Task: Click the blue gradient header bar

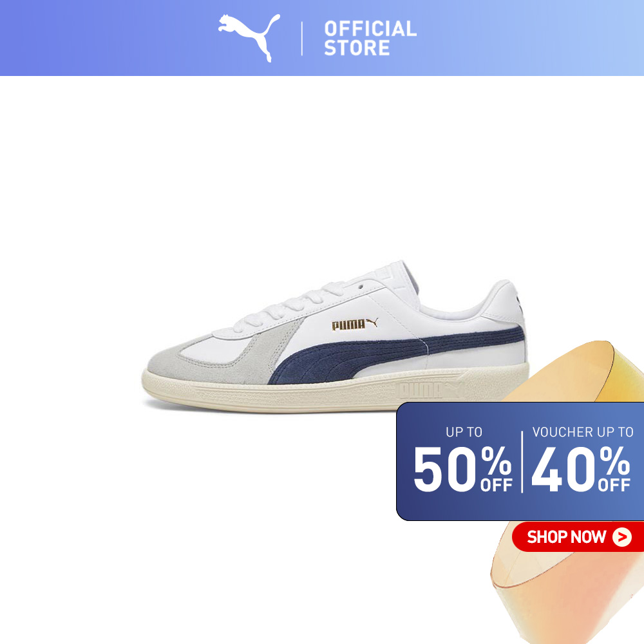Action: coord(322,38)
